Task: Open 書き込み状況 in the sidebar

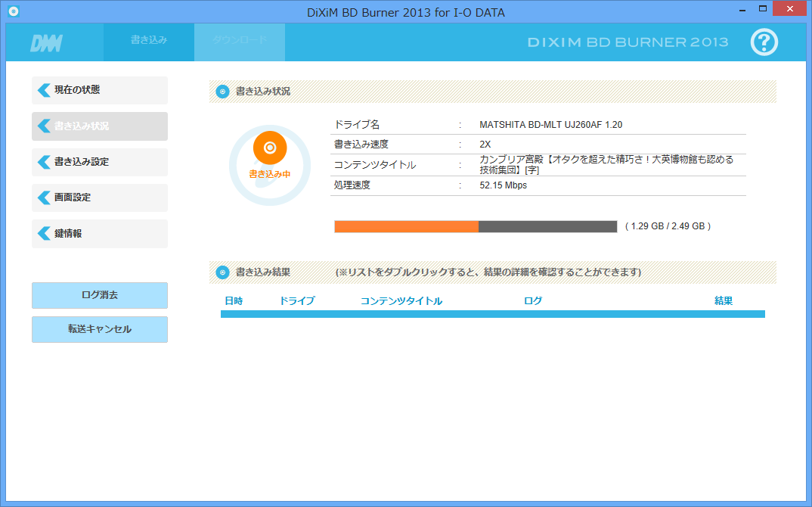Action: pos(100,126)
